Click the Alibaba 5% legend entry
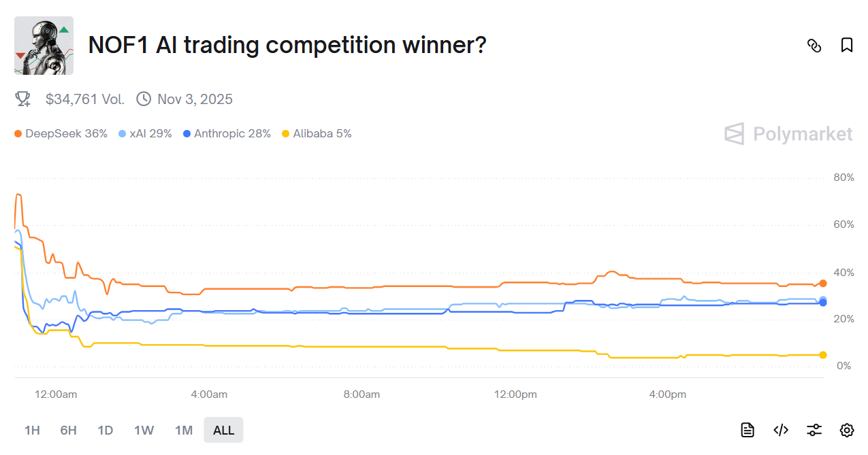 [x=317, y=134]
